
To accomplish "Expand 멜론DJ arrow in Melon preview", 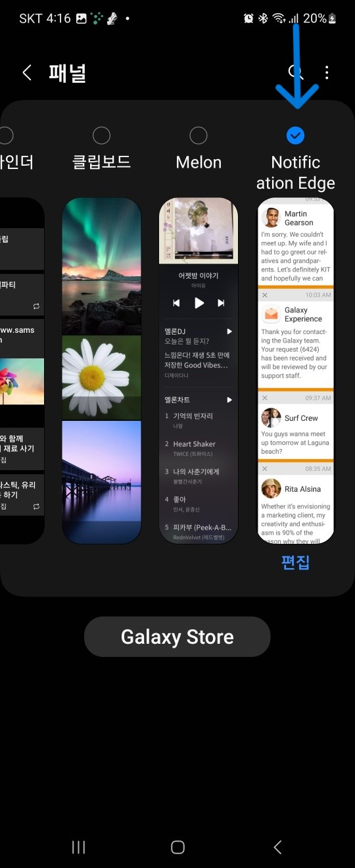I will coord(229,331).
